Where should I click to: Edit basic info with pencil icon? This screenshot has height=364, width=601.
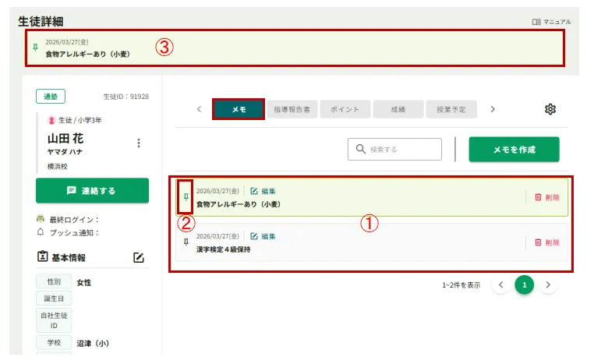[x=139, y=257]
